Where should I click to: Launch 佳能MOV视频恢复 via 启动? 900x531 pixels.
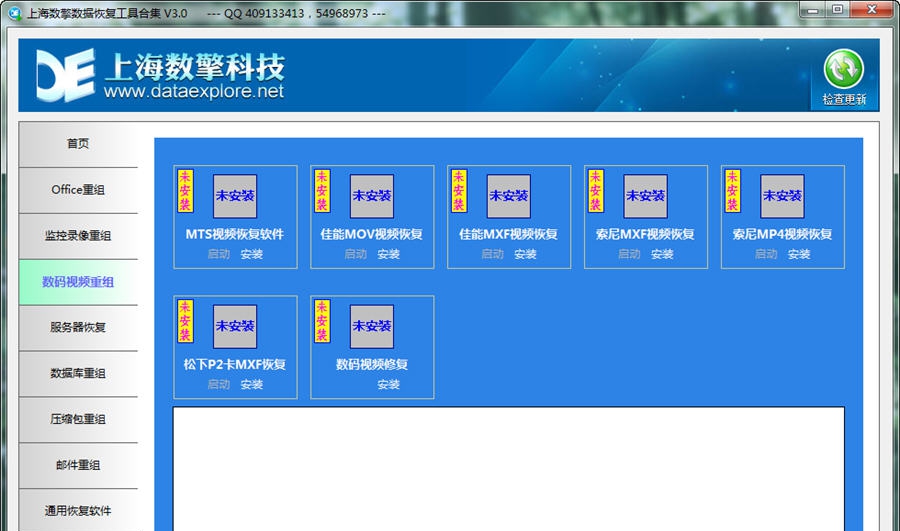pos(355,254)
